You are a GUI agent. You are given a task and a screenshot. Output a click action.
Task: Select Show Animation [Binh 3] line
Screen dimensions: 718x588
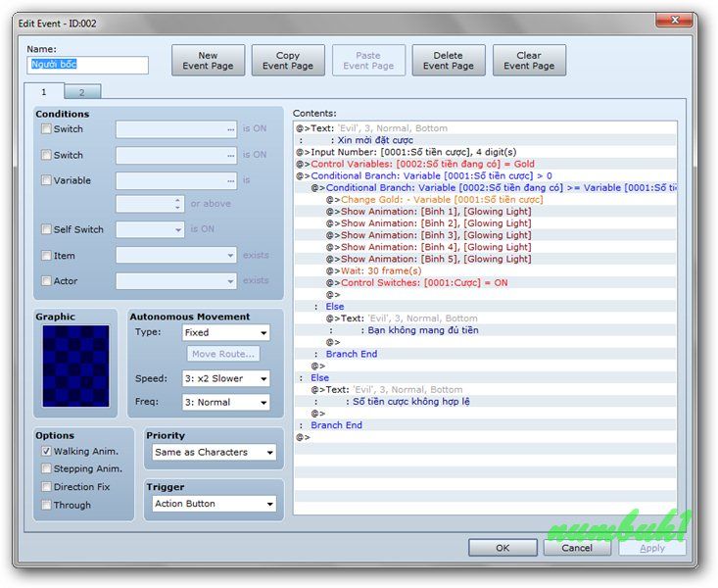[x=485, y=235]
